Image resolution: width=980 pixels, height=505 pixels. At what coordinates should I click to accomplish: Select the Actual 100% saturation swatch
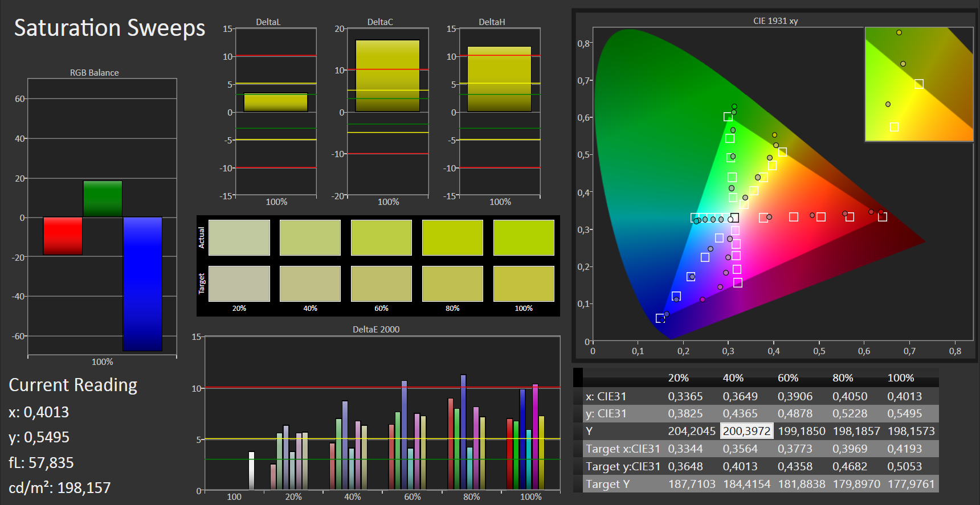pyautogui.click(x=523, y=237)
